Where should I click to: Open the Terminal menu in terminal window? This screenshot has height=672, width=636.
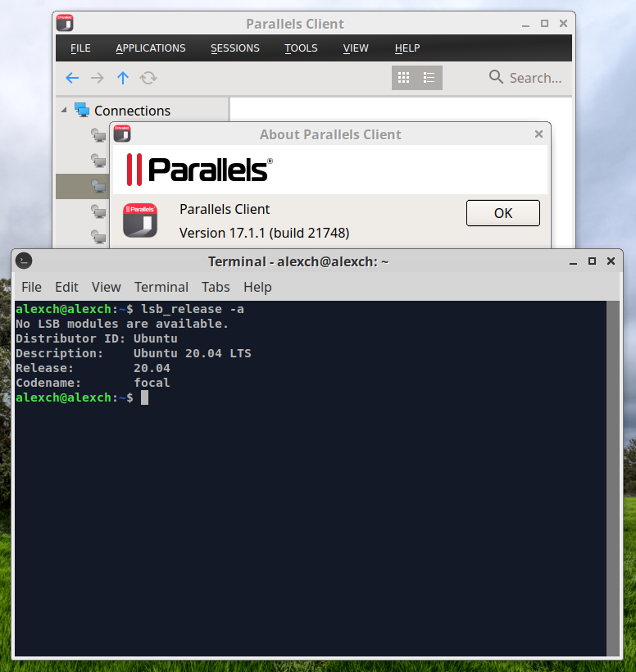tap(161, 287)
